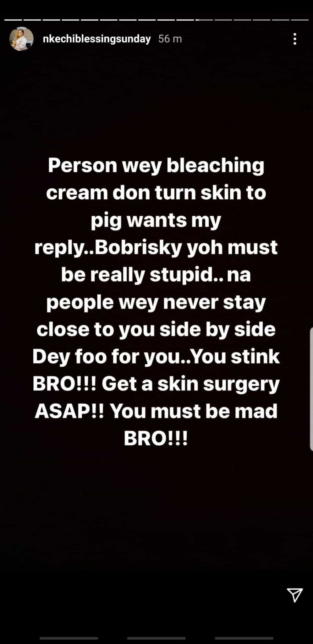This screenshot has width=313, height=644.
Task: Select the first story progress segment
Action: tap(13, 20)
